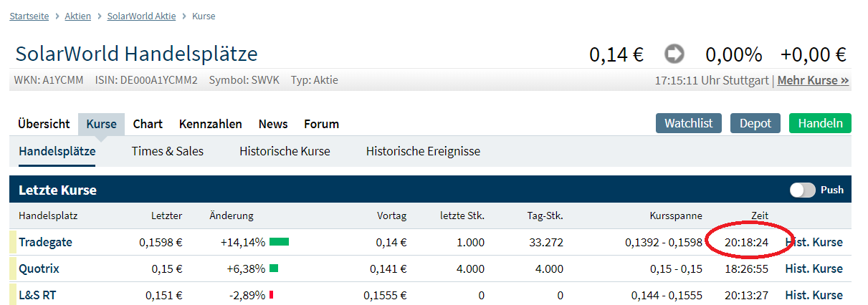Image resolution: width=868 pixels, height=305 pixels.
Task: Select the Times & Sales subtab
Action: click(x=167, y=151)
